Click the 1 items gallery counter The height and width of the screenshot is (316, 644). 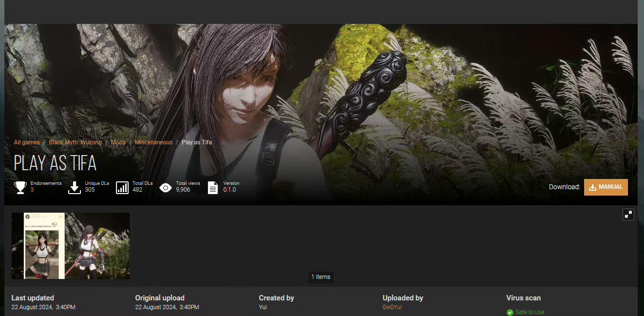[321, 277]
